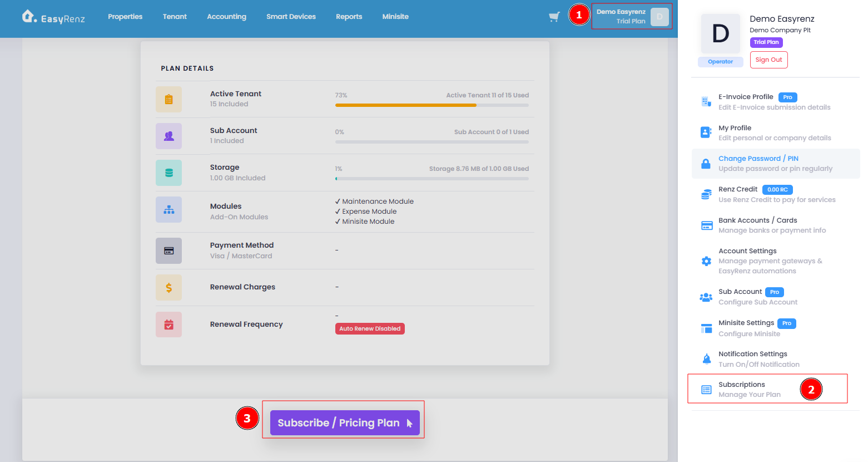Click the EasyRenz home logo
The height and width of the screenshot is (462, 868).
click(53, 17)
